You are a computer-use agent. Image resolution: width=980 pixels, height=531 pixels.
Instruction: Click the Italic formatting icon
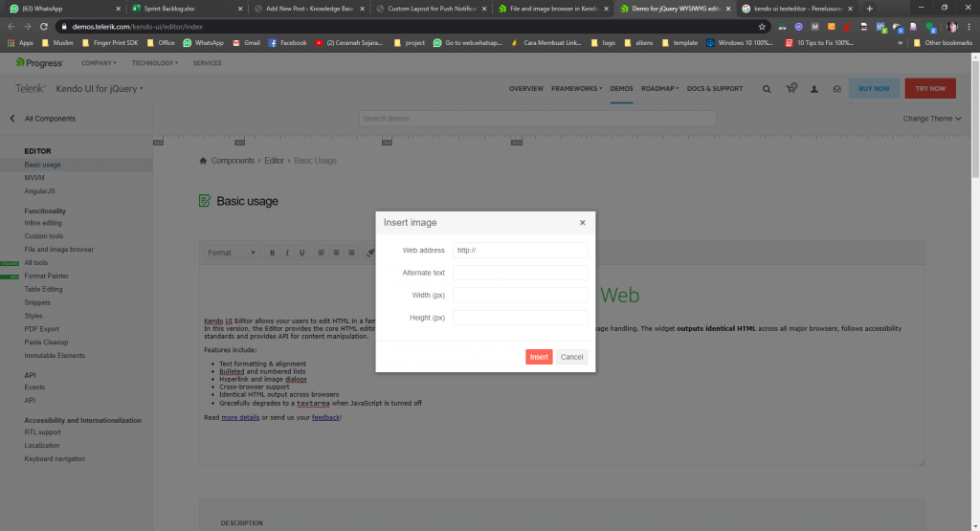[x=287, y=253]
